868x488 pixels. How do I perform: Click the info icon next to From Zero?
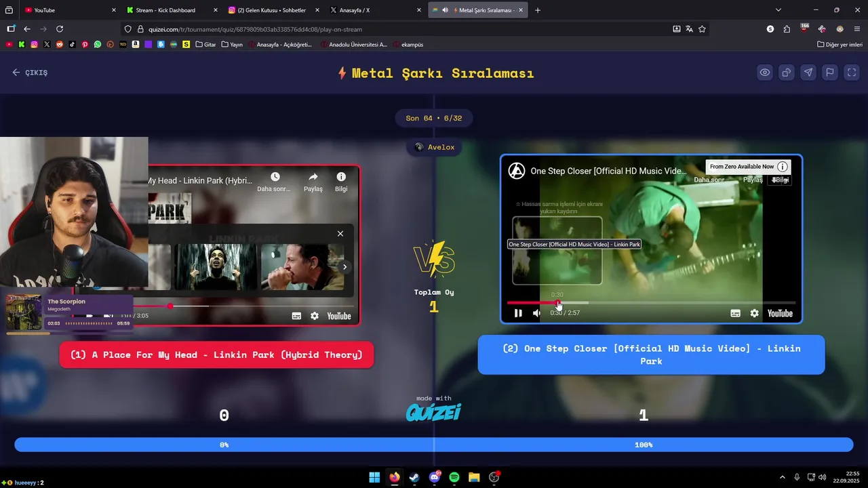coord(783,167)
